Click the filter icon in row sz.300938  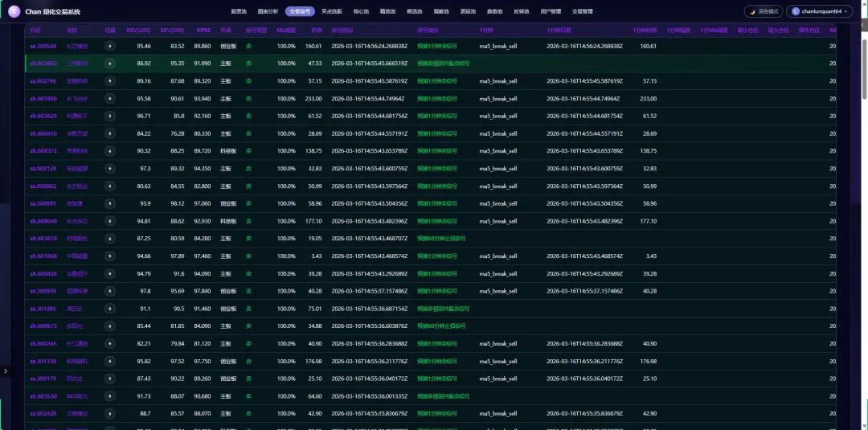pos(109,291)
